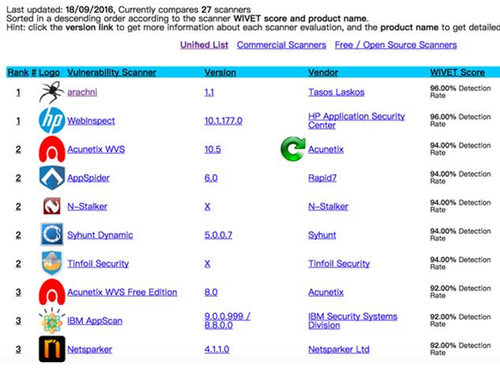Click the Acunetix WVS Free Edition logo

point(52,292)
